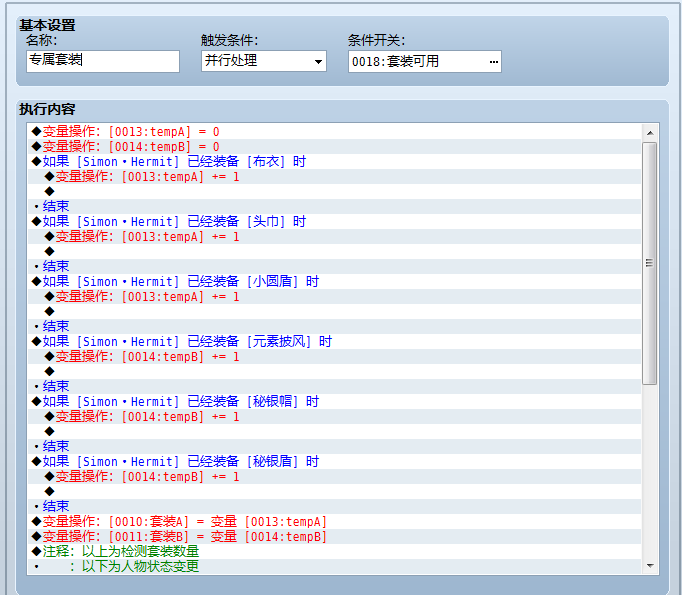
Task: Select tempB += 1 line under 秘银帽 condition
Action: 334,417
